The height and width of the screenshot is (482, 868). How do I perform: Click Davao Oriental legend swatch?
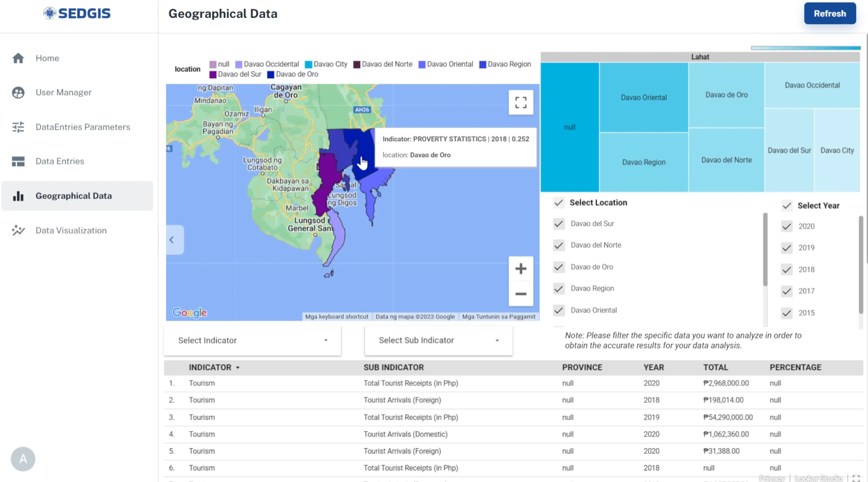coord(422,64)
